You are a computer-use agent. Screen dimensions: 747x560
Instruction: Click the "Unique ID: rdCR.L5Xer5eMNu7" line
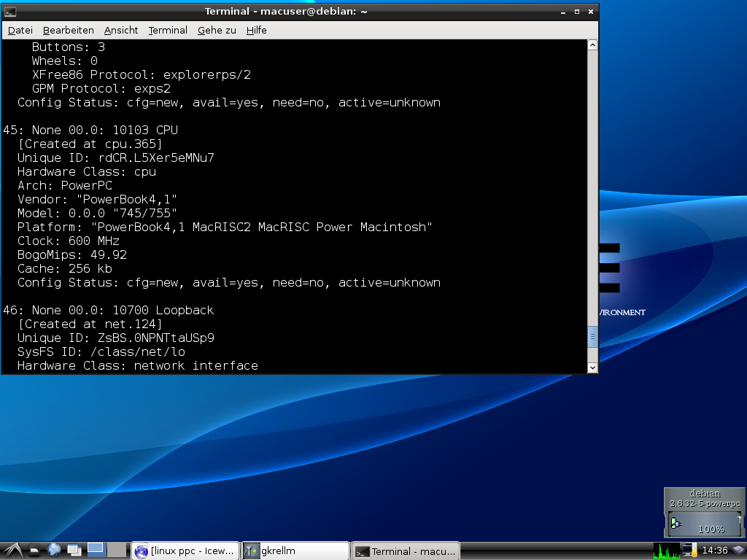pyautogui.click(x=116, y=157)
